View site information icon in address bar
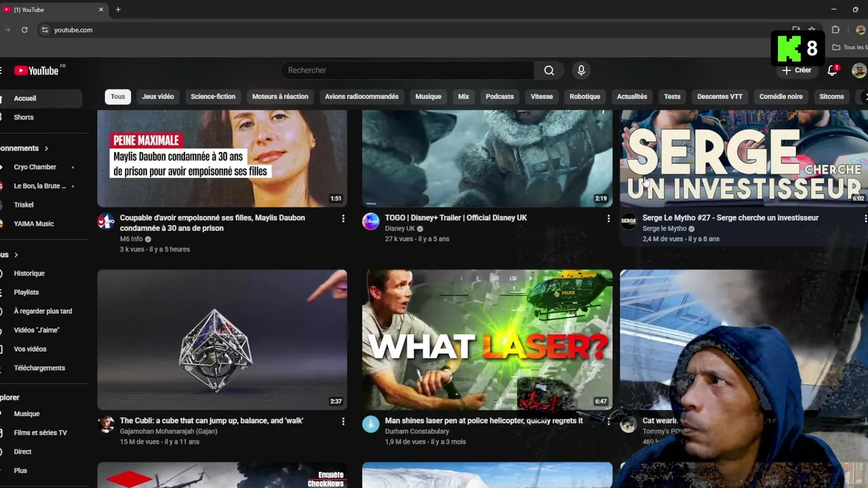Image resolution: width=868 pixels, height=488 pixels. pyautogui.click(x=45, y=30)
